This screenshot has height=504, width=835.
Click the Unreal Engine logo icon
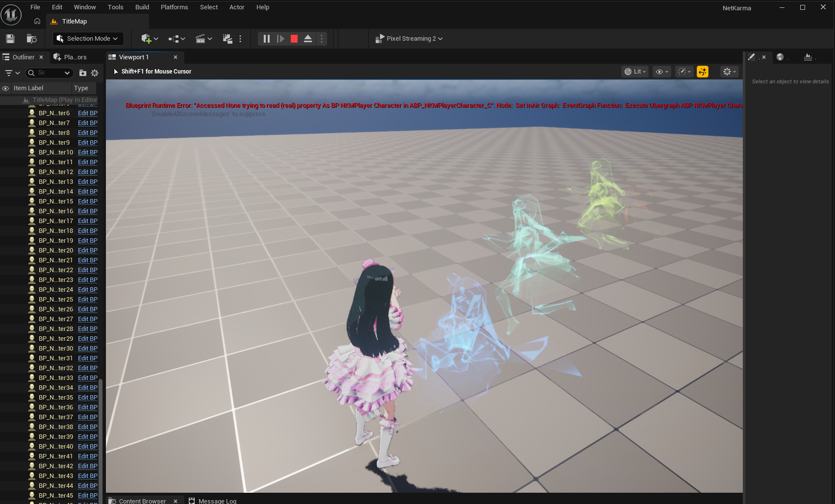[x=11, y=14]
